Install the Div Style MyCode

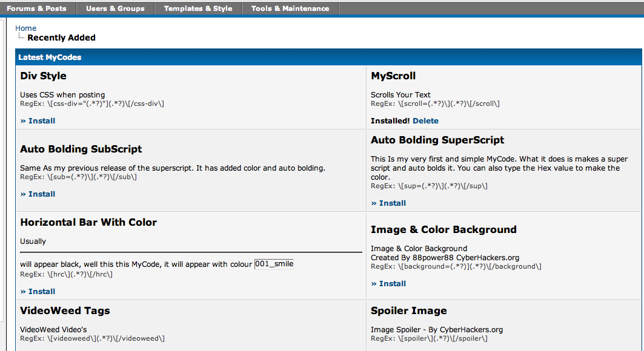click(38, 121)
